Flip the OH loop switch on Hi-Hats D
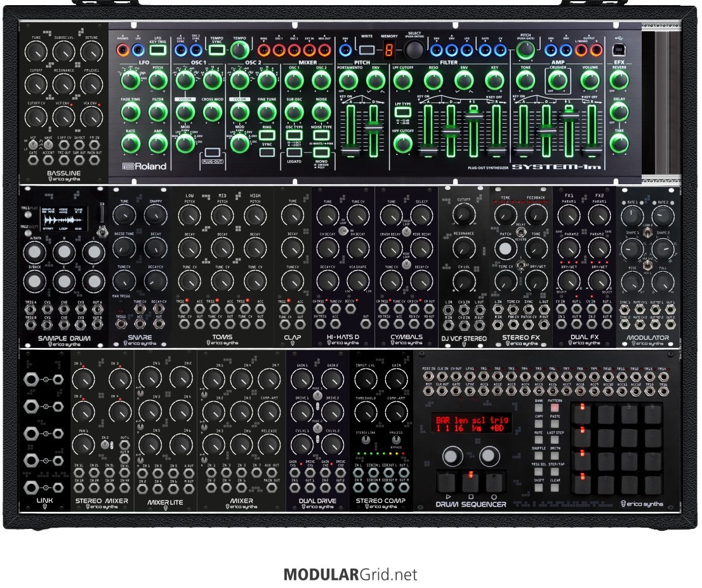 pyautogui.click(x=343, y=231)
